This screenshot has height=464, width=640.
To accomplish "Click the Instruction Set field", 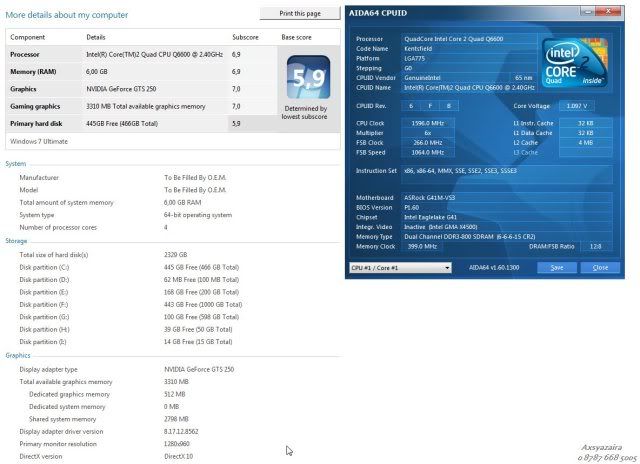I will pyautogui.click(x=507, y=175).
